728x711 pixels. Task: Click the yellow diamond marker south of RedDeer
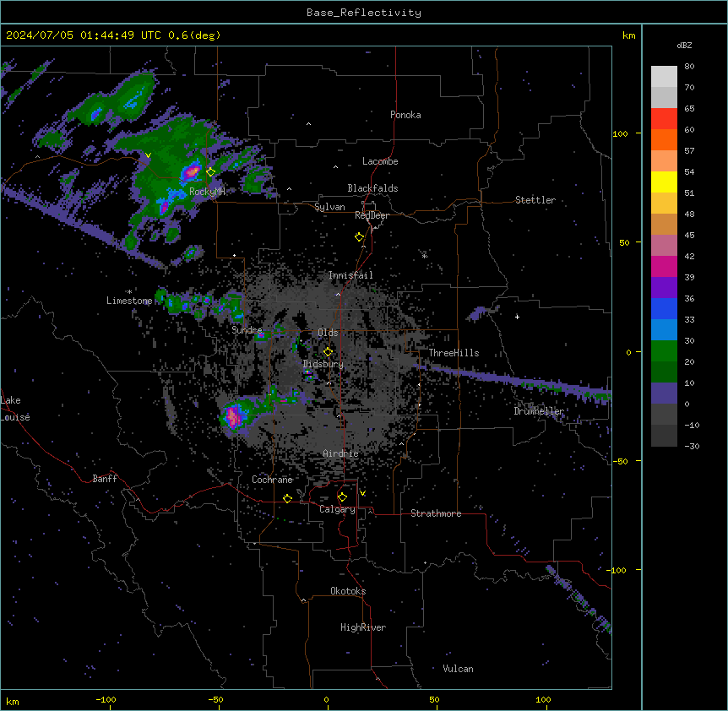[359, 237]
